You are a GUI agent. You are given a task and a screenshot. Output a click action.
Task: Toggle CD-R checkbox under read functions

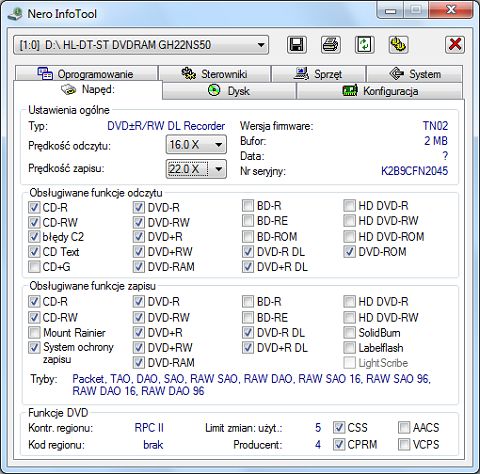point(34,207)
